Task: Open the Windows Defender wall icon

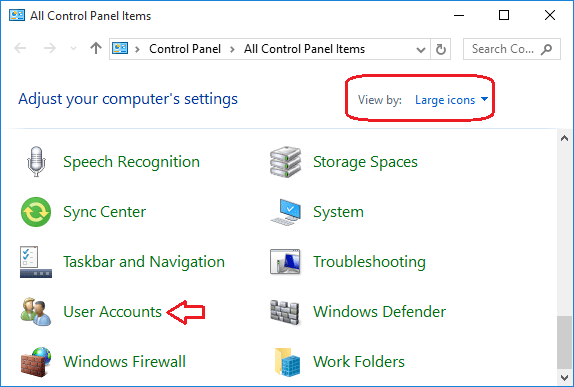Action: (x=285, y=312)
